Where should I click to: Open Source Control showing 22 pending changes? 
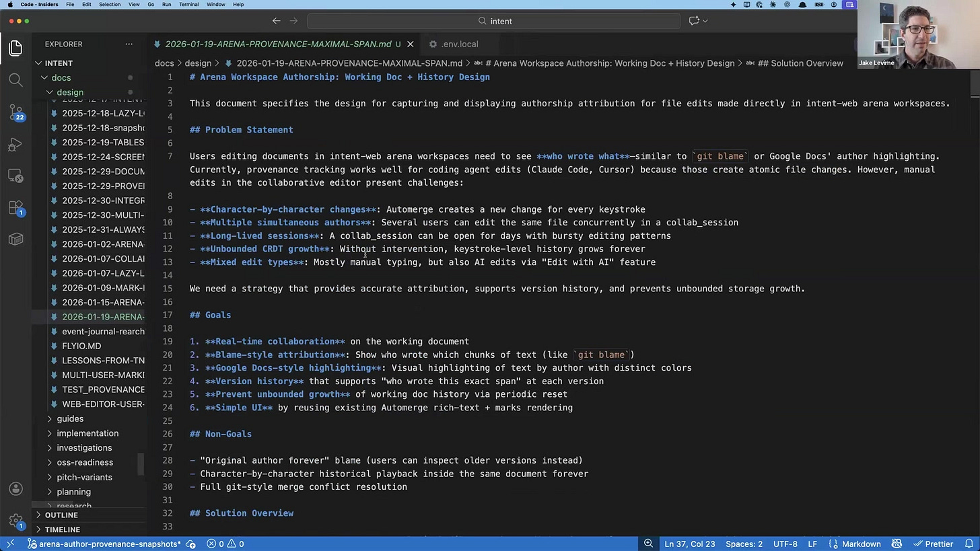15,113
